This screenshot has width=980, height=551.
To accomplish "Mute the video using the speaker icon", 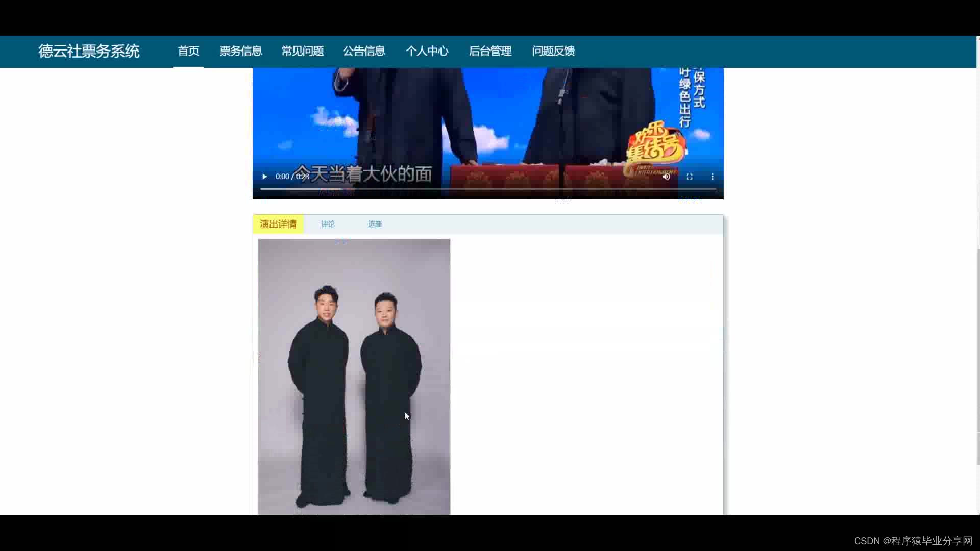I will click(x=666, y=177).
